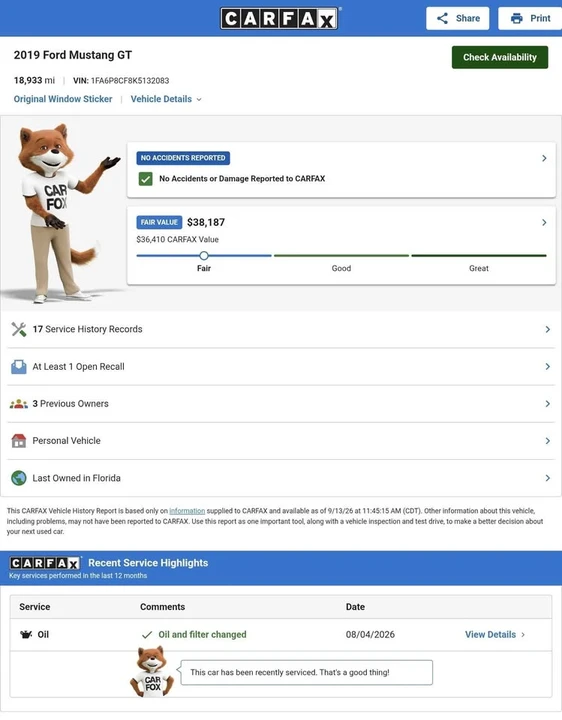562x720 pixels.
Task: Expand the No Accidents Reported chevron
Action: click(x=544, y=158)
